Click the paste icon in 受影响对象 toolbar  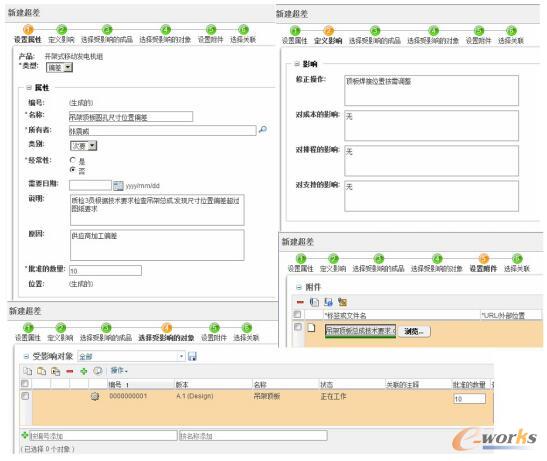coord(42,371)
